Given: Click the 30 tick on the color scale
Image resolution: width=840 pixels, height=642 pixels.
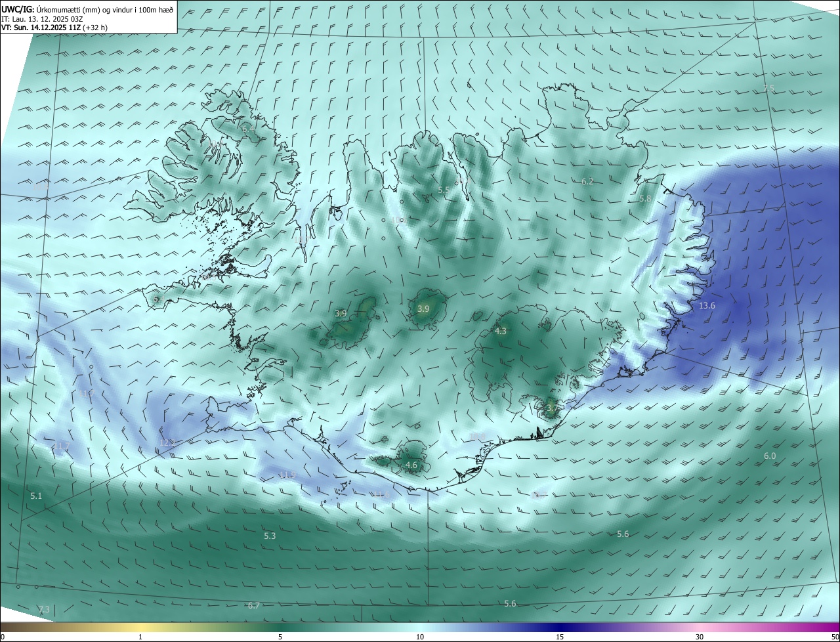Looking at the screenshot, I should [700, 637].
